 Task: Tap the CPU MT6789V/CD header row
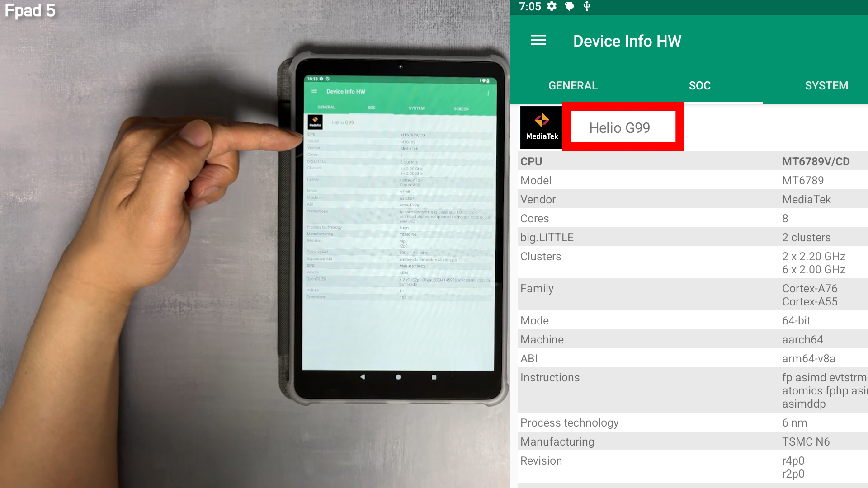point(692,161)
